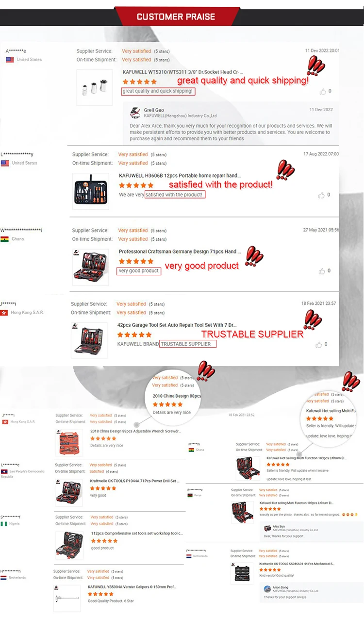Open the KAFUWELL H3606B 12pcs Portable repair link
This screenshot has width=364, height=619.
(x=180, y=176)
